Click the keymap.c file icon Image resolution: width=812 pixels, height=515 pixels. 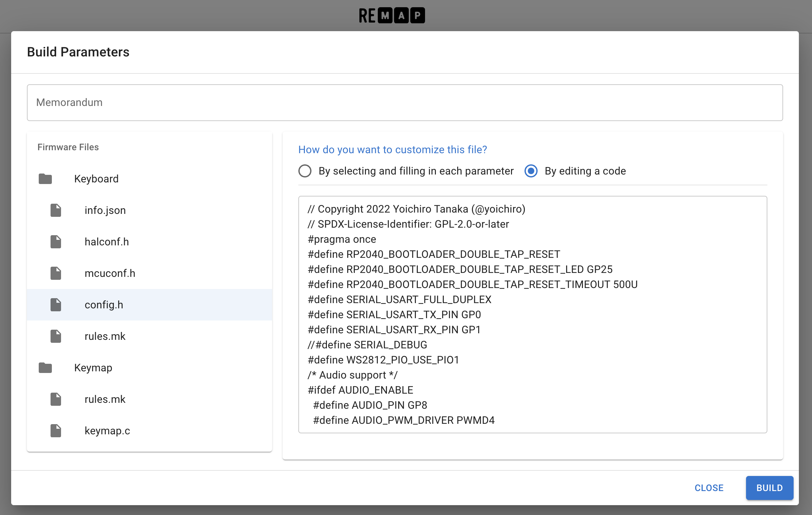tap(56, 431)
